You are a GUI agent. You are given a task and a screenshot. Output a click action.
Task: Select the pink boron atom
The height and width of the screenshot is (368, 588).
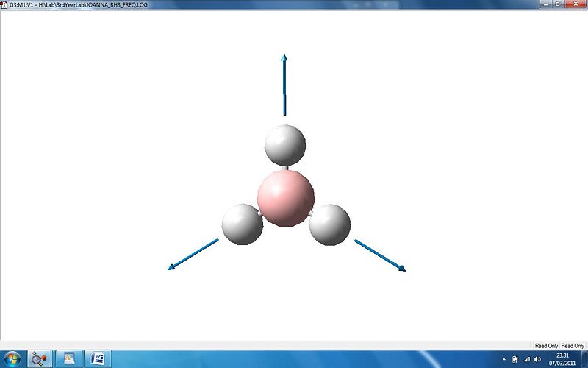click(286, 198)
